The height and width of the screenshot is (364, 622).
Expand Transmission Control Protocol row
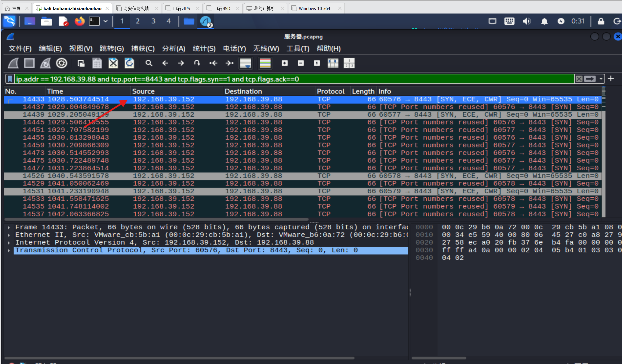tap(9, 250)
